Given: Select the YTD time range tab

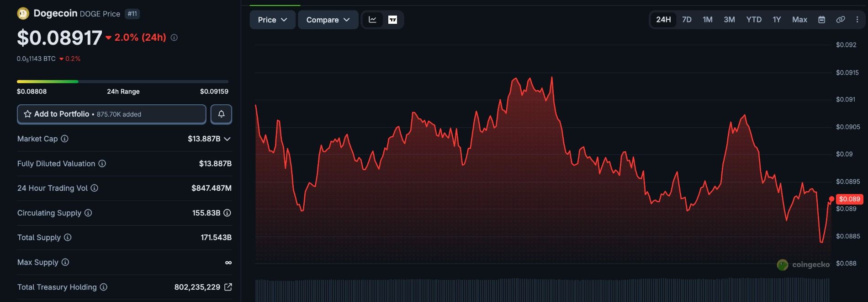Looking at the screenshot, I should click(x=754, y=20).
